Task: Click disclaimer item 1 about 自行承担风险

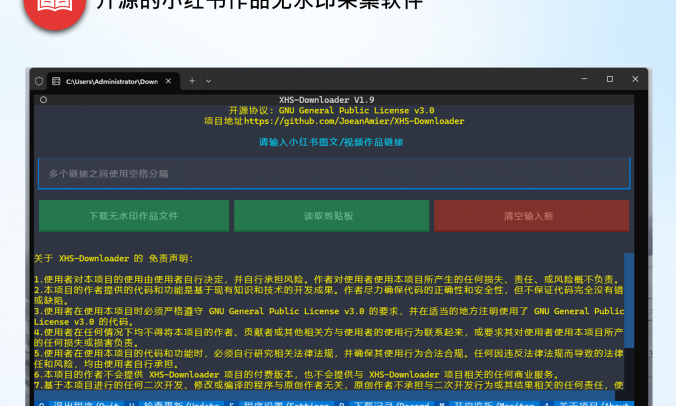Action: [328, 280]
